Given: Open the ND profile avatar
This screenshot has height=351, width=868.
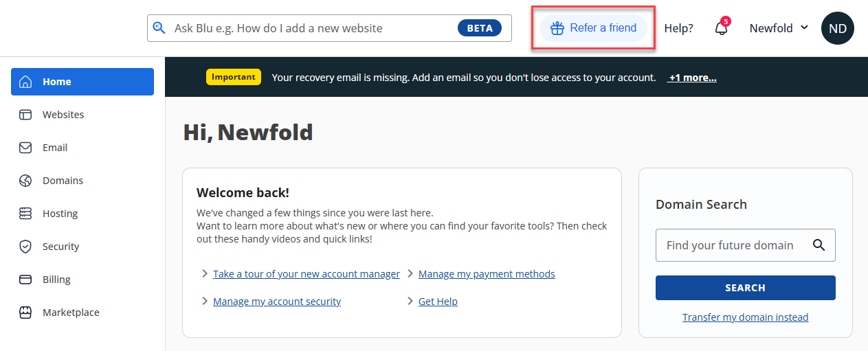Looking at the screenshot, I should coord(837,28).
